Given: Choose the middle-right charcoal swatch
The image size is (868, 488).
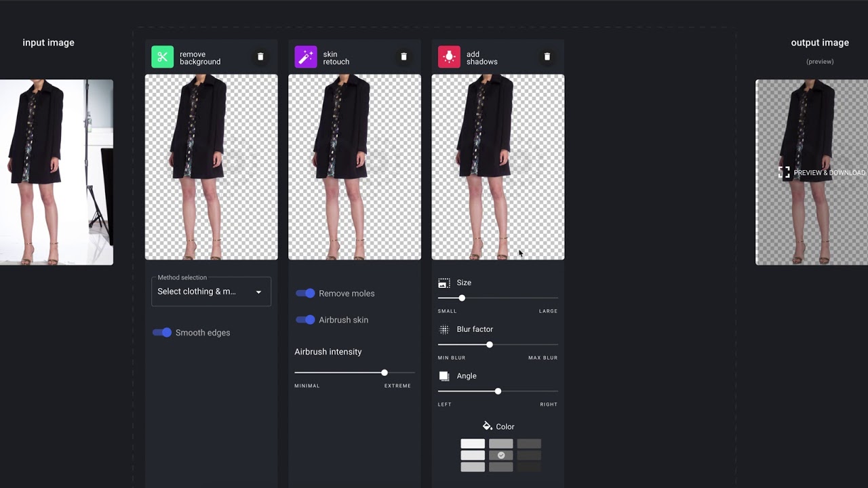Looking at the screenshot, I should [529, 455].
